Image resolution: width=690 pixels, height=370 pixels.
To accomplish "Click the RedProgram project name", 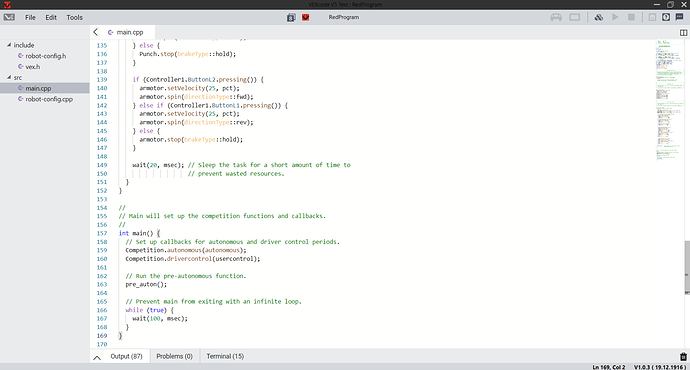I will (344, 17).
